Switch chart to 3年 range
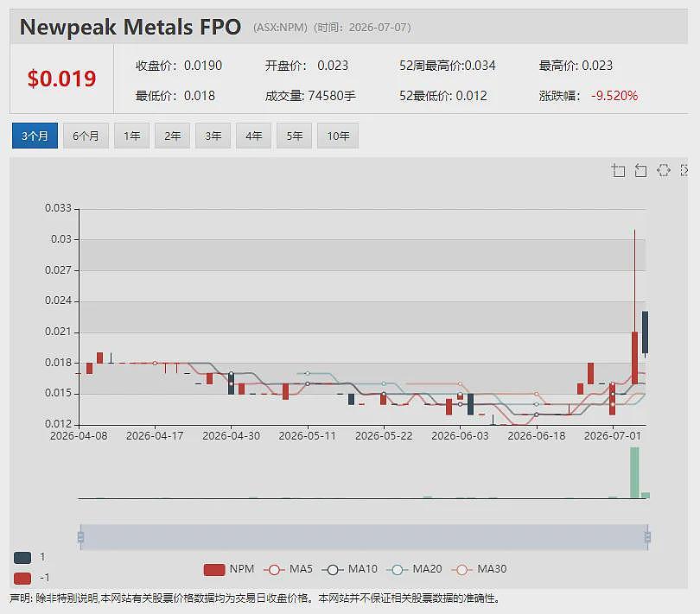 (213, 136)
